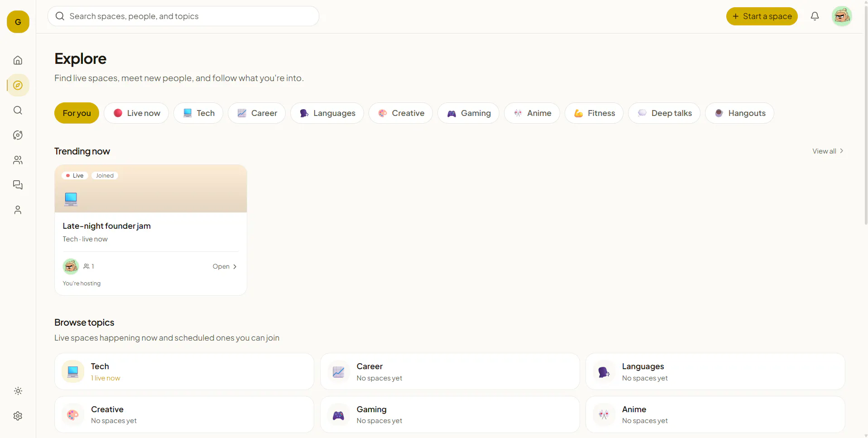Click the Start a space button
Image resolution: width=868 pixels, height=438 pixels.
762,16
